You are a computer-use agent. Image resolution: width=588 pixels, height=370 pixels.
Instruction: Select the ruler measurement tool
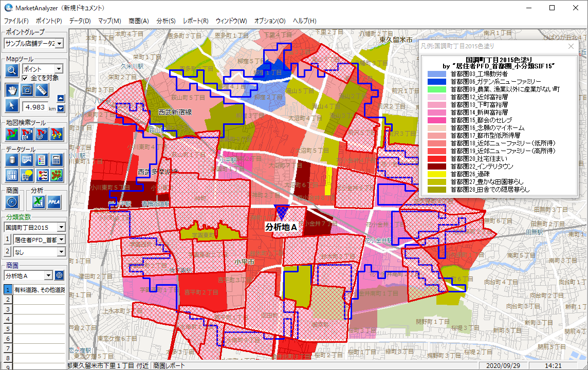(x=42, y=90)
